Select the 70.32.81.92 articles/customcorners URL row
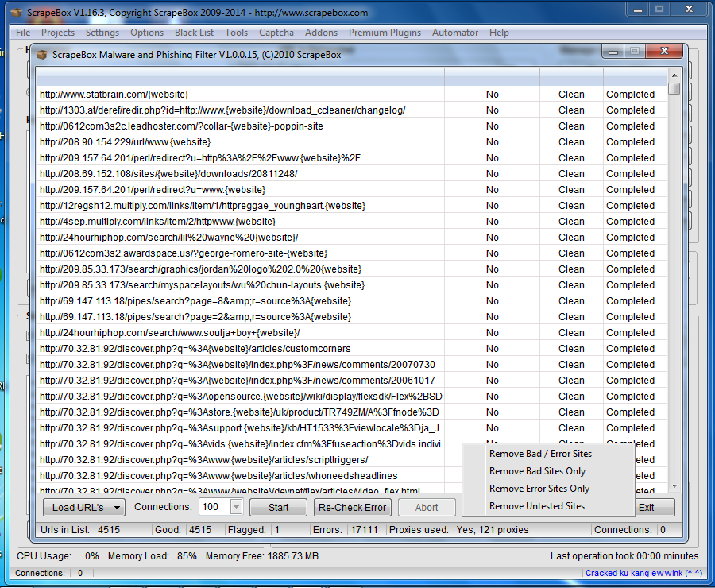 coord(352,349)
